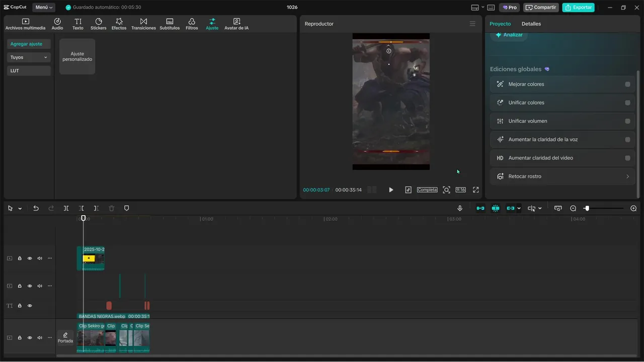Open the Texto tab

pos(78,24)
